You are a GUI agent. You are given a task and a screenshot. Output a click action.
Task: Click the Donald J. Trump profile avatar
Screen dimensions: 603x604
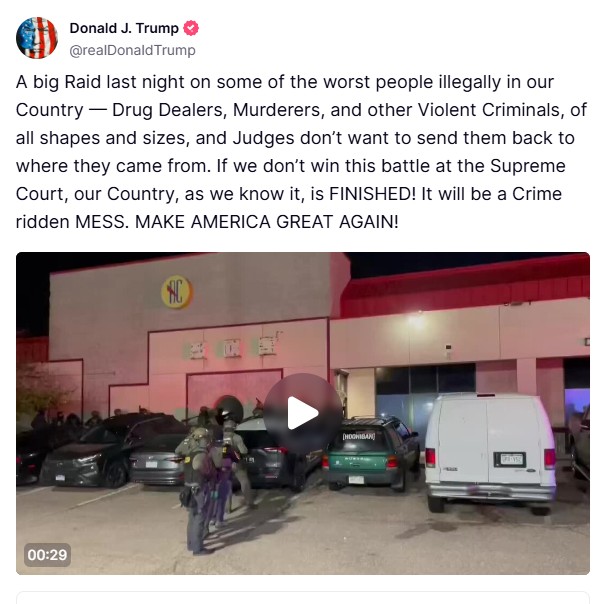click(37, 38)
